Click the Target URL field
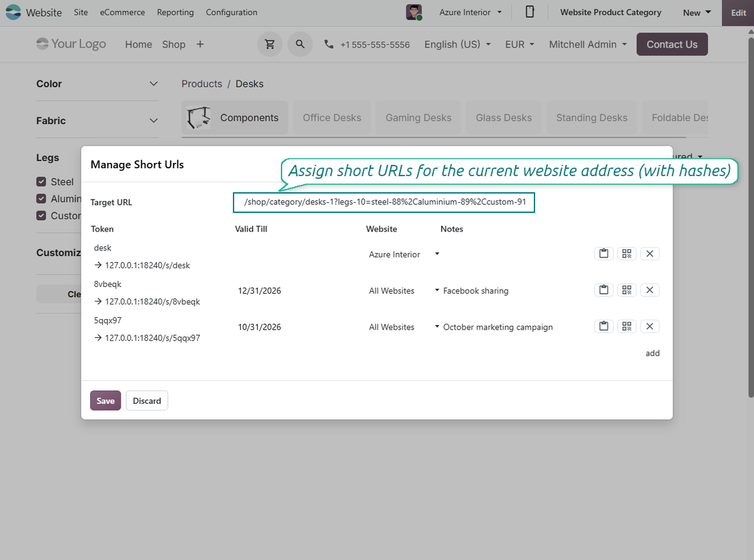 [384, 202]
